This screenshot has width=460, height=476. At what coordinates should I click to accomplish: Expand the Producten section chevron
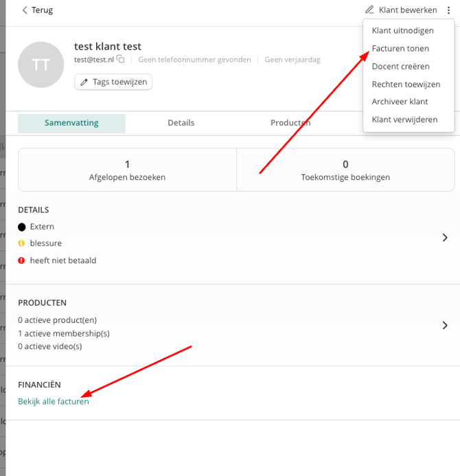click(x=445, y=326)
